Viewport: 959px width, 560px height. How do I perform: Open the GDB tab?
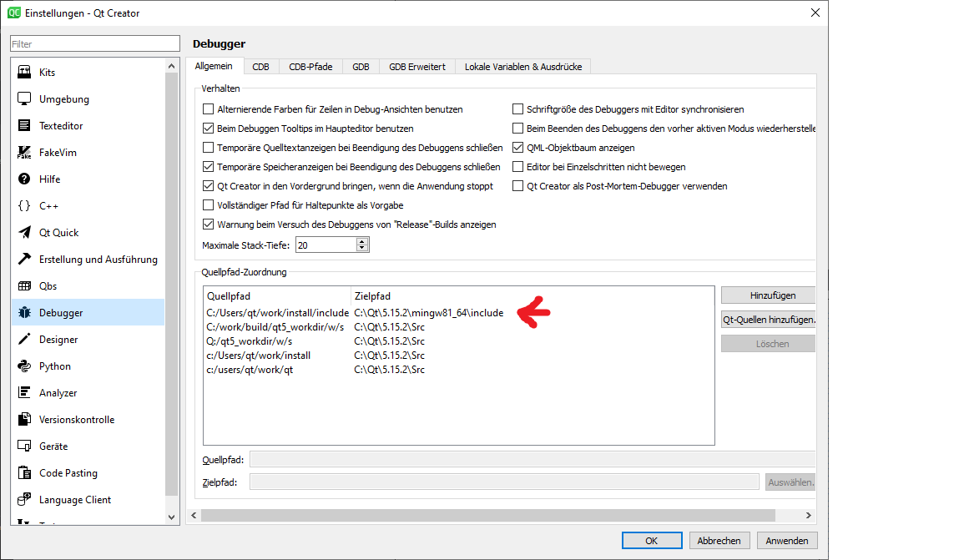tap(361, 67)
